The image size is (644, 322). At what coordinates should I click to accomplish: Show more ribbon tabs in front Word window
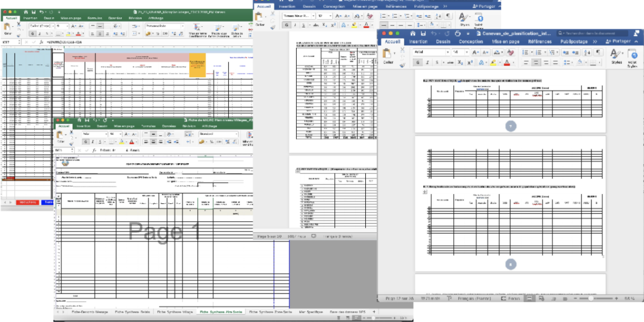tap(595, 41)
